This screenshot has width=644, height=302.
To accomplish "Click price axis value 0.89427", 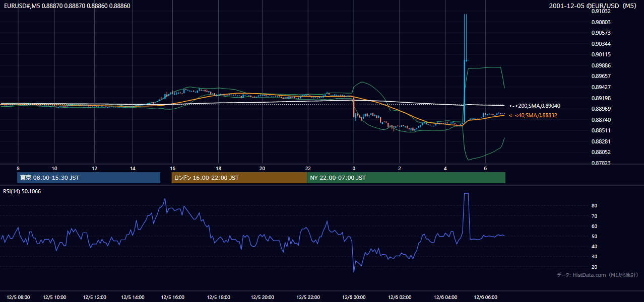I will pyautogui.click(x=601, y=87).
